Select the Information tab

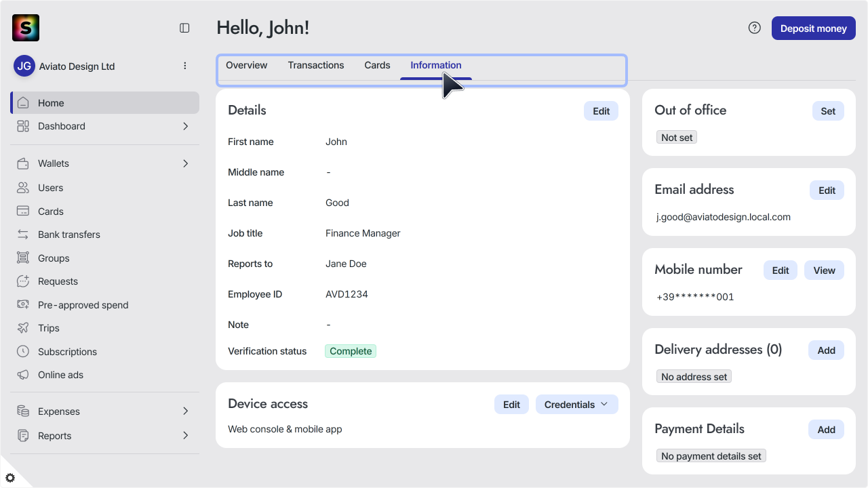(436, 66)
